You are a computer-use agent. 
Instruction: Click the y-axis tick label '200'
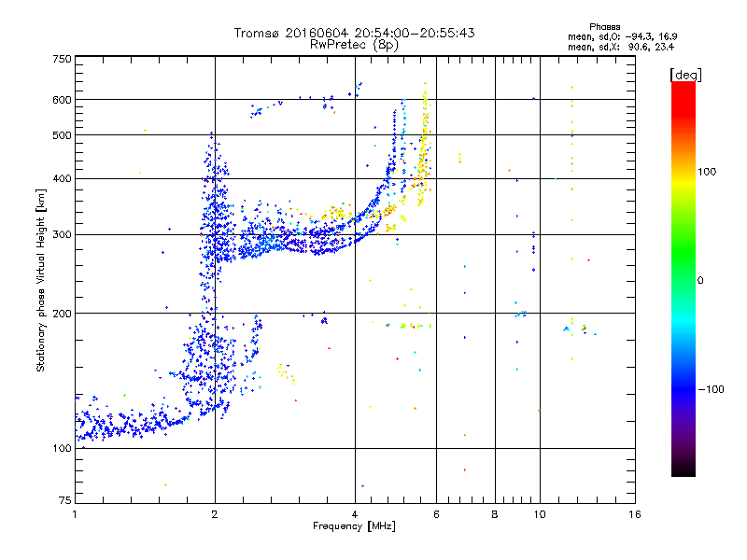click(x=63, y=314)
